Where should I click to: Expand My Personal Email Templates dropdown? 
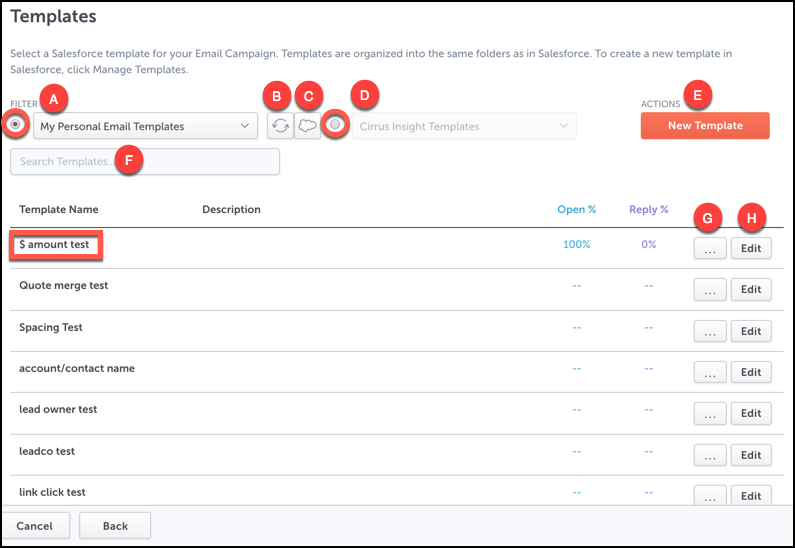tap(146, 126)
